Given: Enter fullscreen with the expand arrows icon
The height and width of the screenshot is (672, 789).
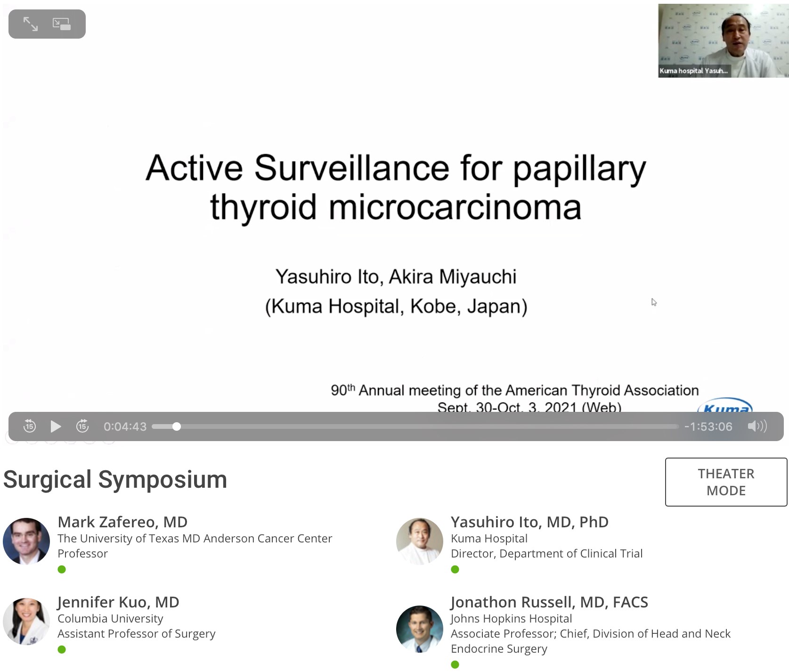Looking at the screenshot, I should tap(31, 24).
